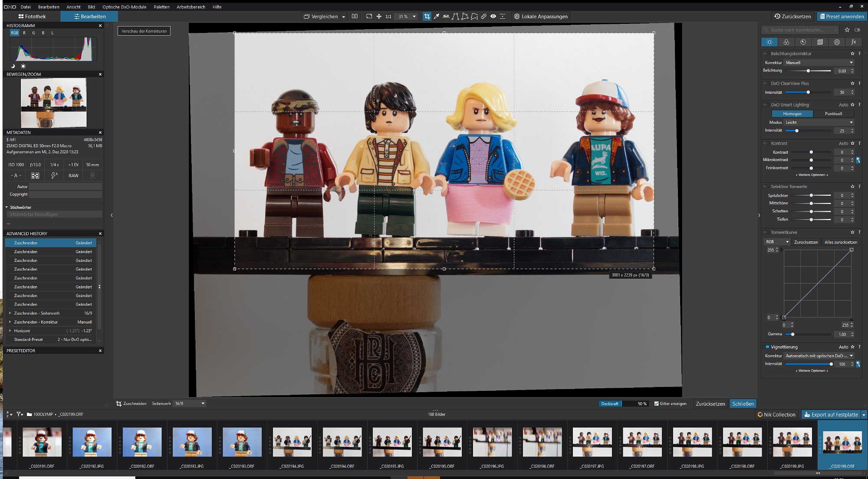Image resolution: width=868 pixels, height=479 pixels.
Task: Click Export auf Festplatte button
Action: [831, 414]
